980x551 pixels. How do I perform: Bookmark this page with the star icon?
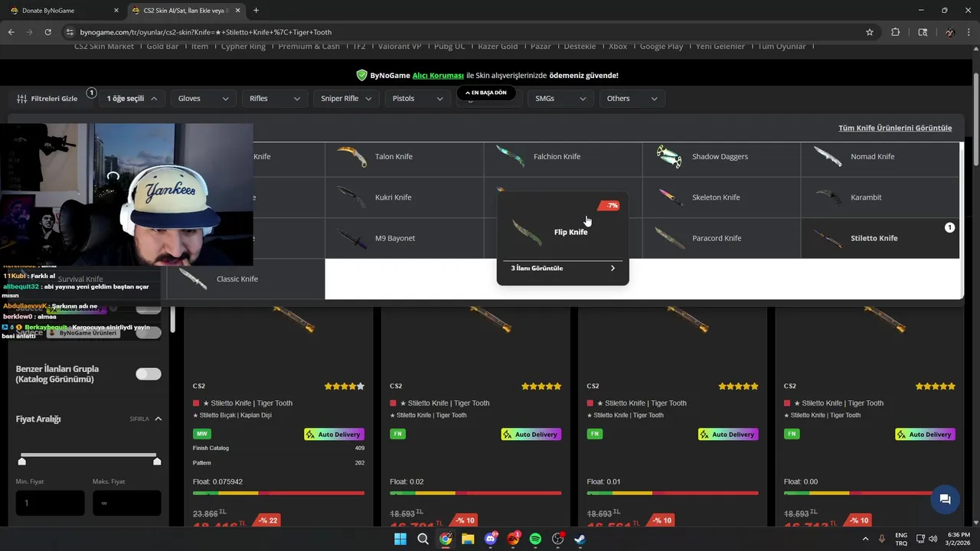(x=870, y=32)
